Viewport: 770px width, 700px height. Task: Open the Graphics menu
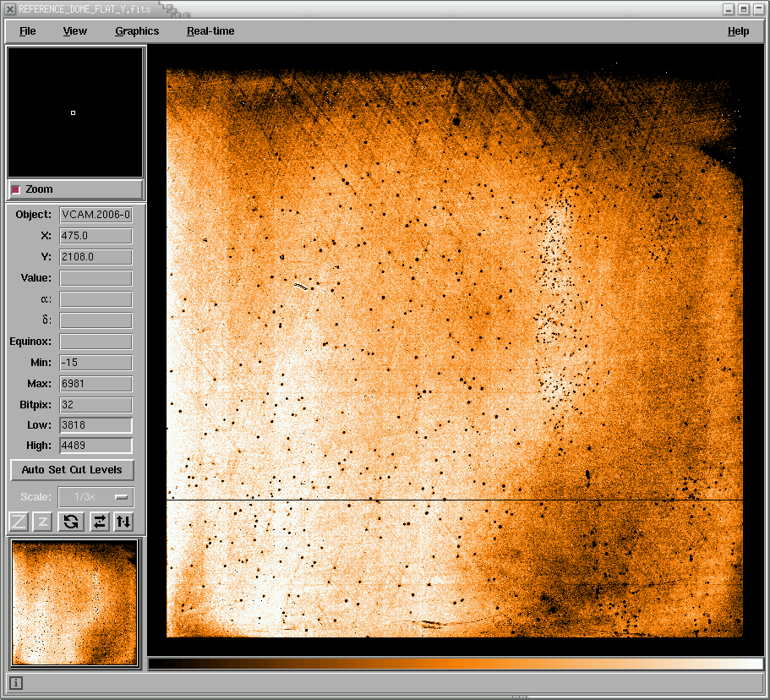pos(137,31)
